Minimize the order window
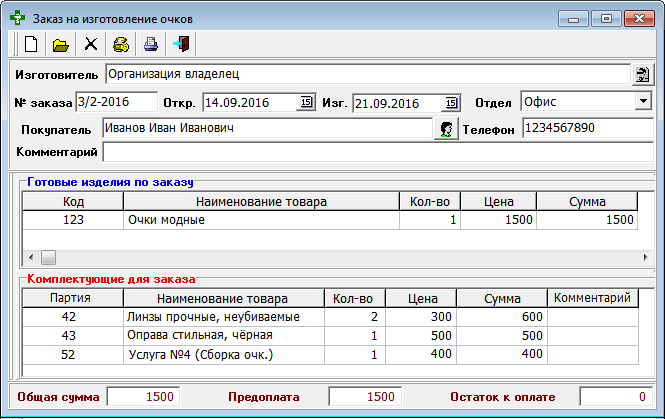The width and height of the screenshot is (665, 419). 573,19
